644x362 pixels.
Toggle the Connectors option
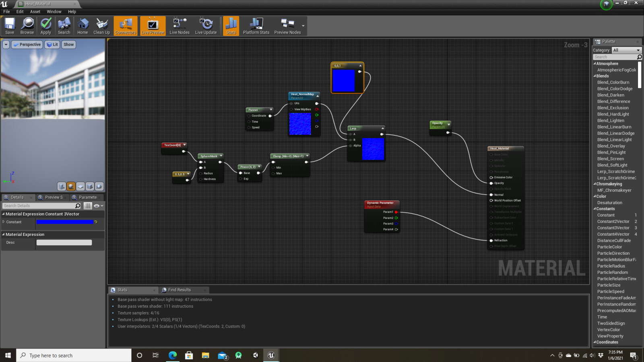pos(126,26)
